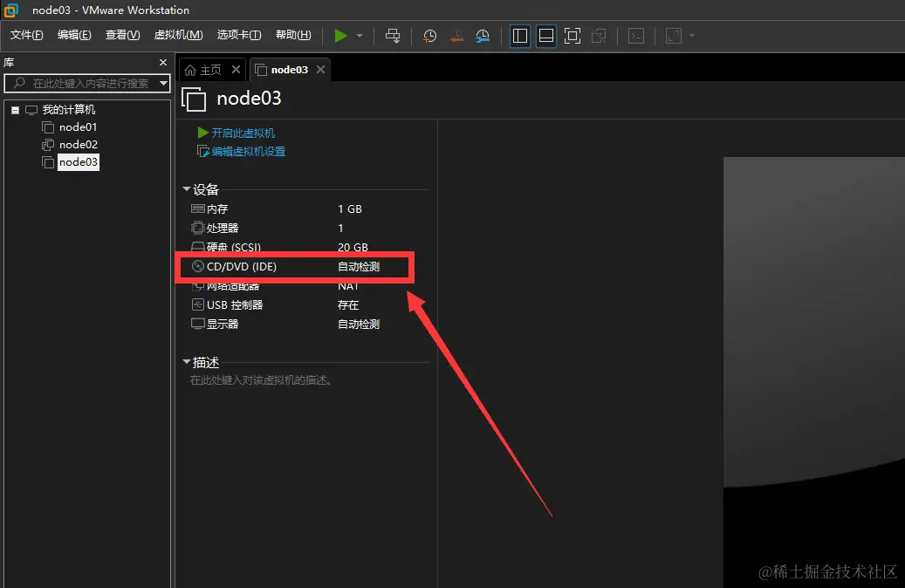Open the stretch display dropdown arrow
This screenshot has height=588, width=905.
692,36
